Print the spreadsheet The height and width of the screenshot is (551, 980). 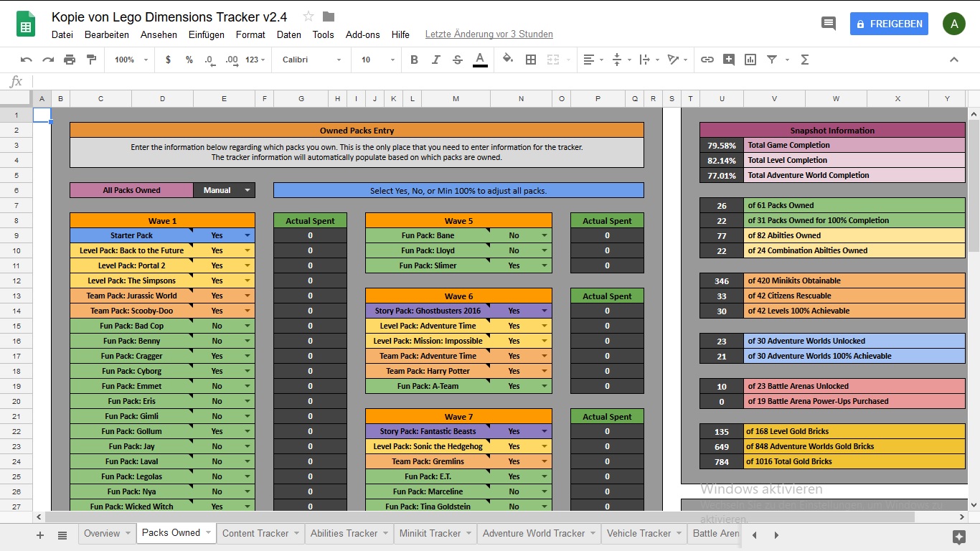(x=70, y=60)
